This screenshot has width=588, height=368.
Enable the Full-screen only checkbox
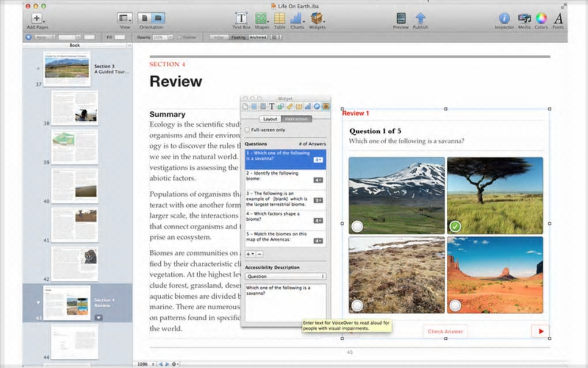click(x=248, y=130)
